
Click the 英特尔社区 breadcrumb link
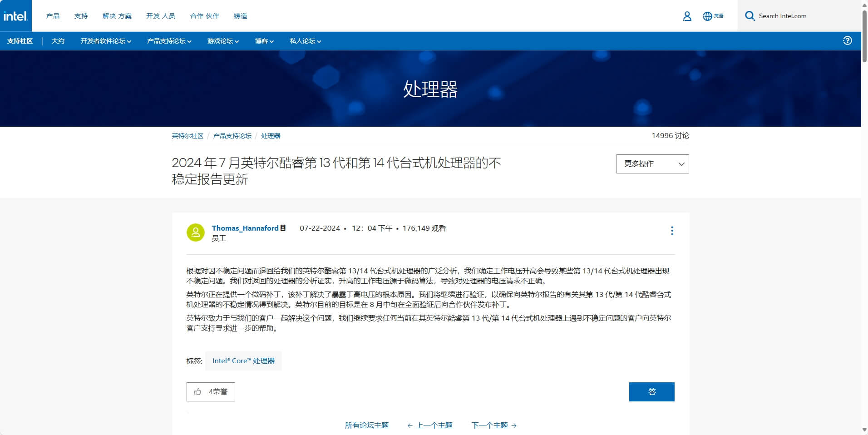click(x=187, y=136)
